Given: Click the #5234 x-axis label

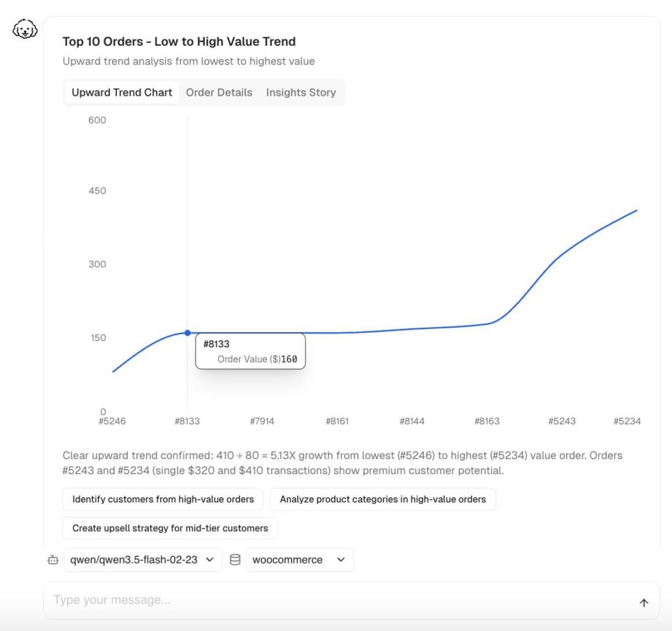Looking at the screenshot, I should 627,421.
